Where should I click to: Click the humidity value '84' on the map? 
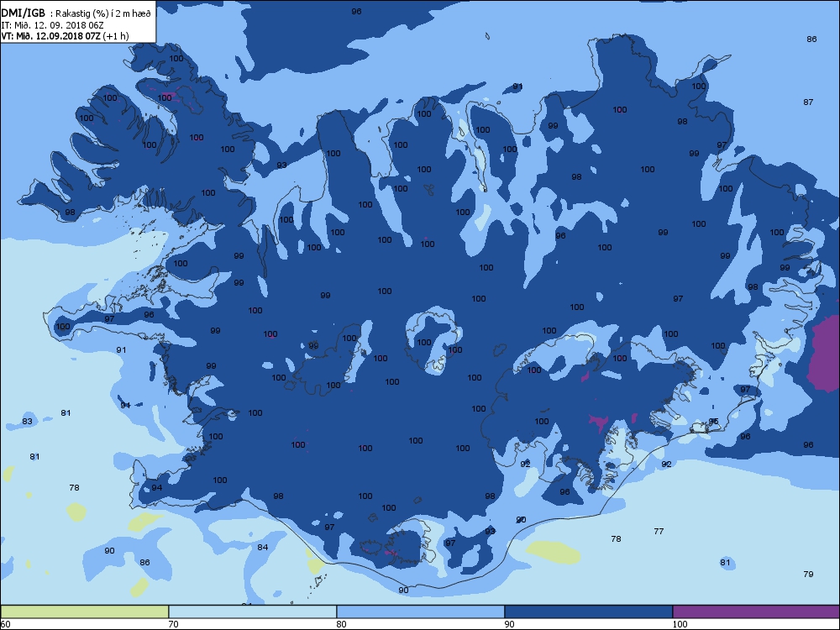click(x=262, y=547)
